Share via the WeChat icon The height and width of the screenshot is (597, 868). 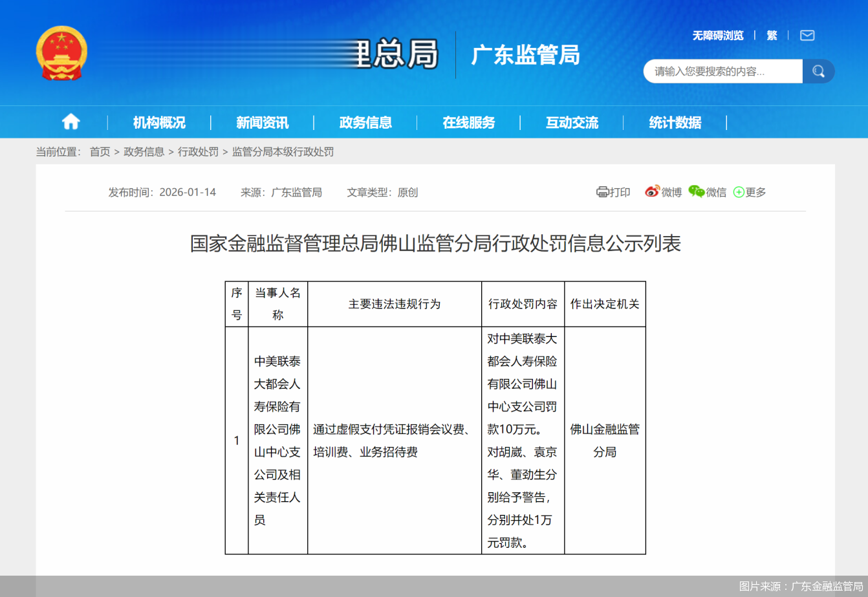(x=696, y=191)
